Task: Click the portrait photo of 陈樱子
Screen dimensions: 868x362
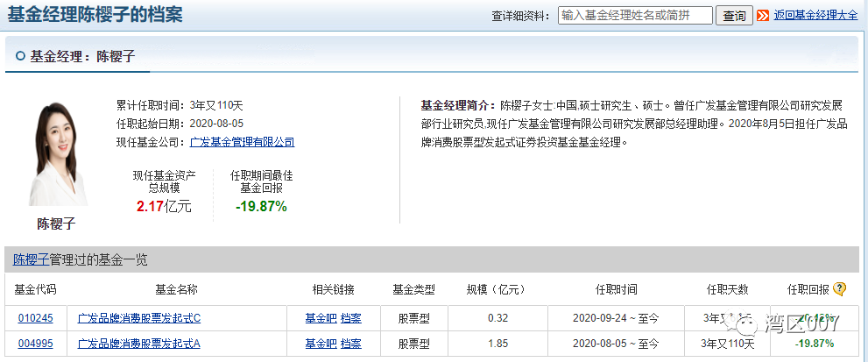Action: [58, 153]
